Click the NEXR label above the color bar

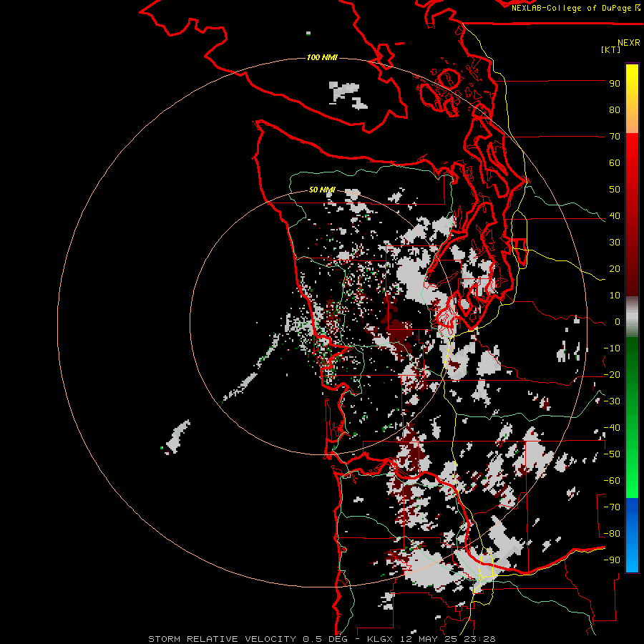click(629, 43)
